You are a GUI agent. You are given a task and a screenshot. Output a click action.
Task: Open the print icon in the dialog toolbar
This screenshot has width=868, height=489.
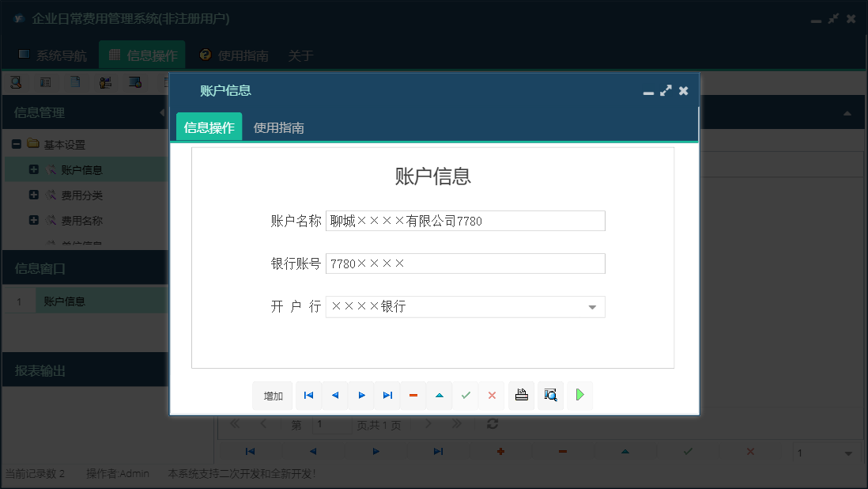(x=521, y=395)
